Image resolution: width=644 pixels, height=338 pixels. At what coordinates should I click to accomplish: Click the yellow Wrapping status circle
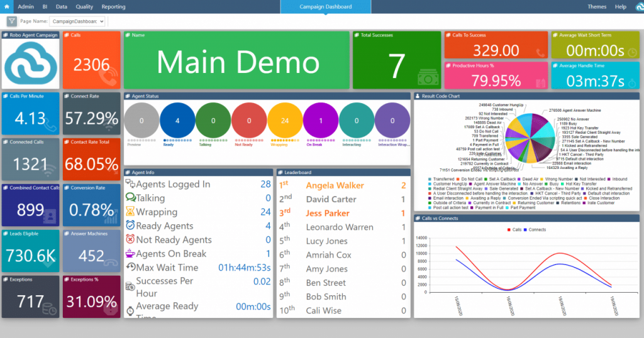pos(286,120)
